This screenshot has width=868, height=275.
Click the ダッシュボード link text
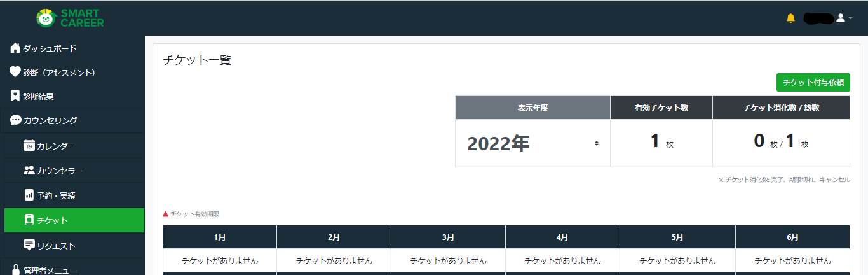point(50,49)
